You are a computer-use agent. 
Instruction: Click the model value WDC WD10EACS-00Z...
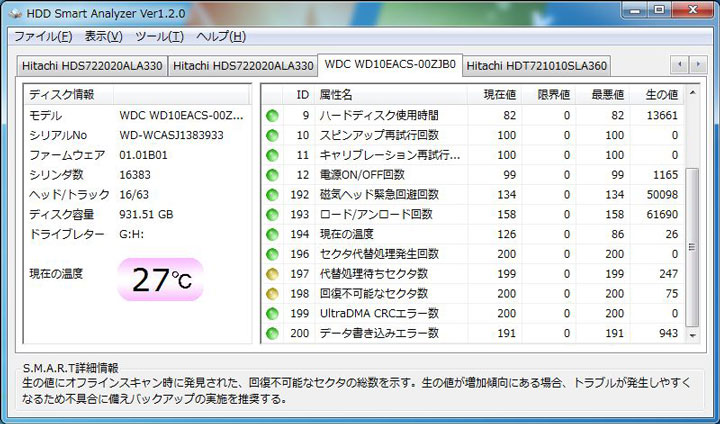pos(181,115)
